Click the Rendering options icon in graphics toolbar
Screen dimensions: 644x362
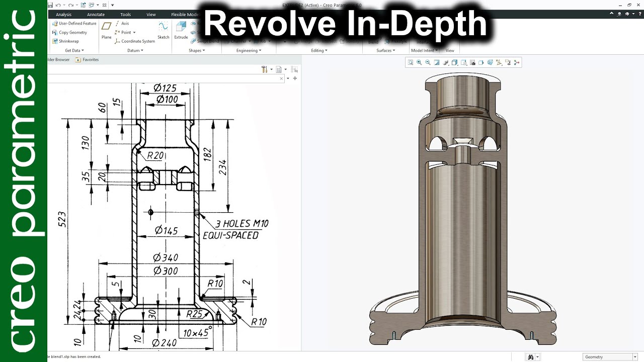click(445, 62)
